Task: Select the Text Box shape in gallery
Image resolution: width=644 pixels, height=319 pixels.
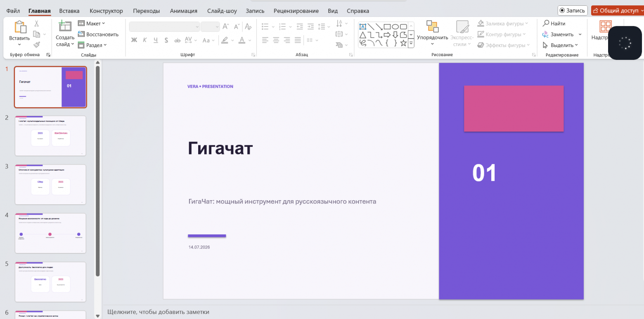Action: pos(363,26)
